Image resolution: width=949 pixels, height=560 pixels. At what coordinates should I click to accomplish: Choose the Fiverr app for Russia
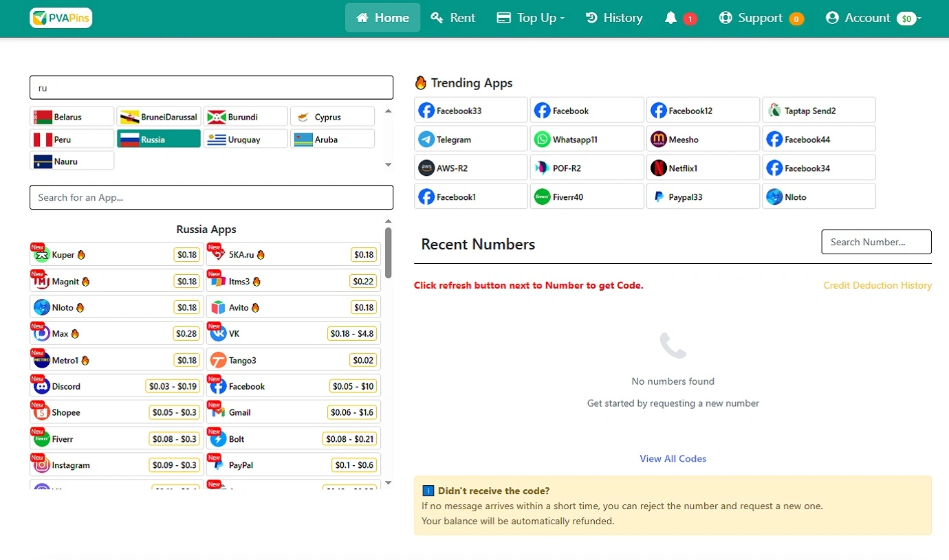[x=117, y=438]
